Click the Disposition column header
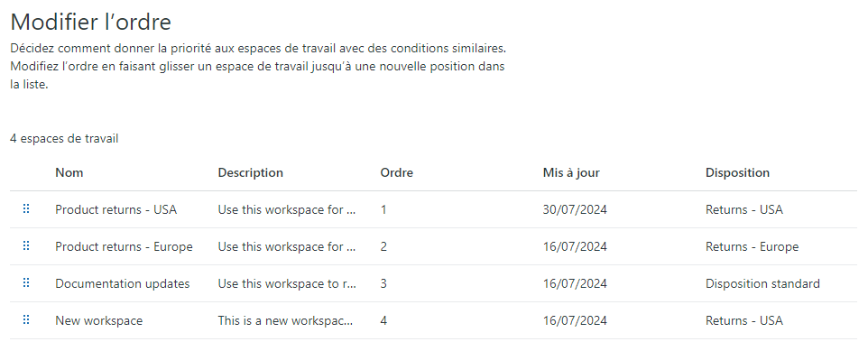Screen dimensions: 868x351 (737, 172)
